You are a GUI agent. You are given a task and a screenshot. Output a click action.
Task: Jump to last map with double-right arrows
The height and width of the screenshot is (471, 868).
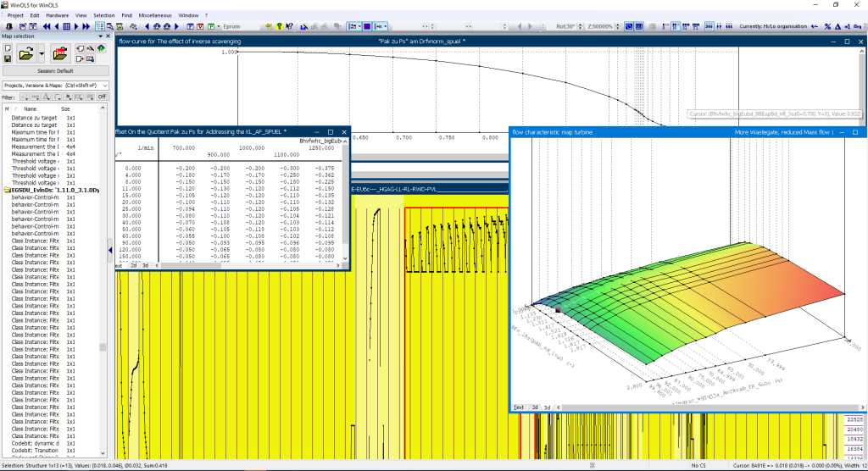click(x=86, y=26)
